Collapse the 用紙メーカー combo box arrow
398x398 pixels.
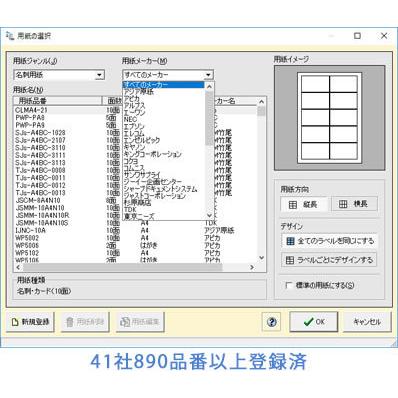pos(208,75)
